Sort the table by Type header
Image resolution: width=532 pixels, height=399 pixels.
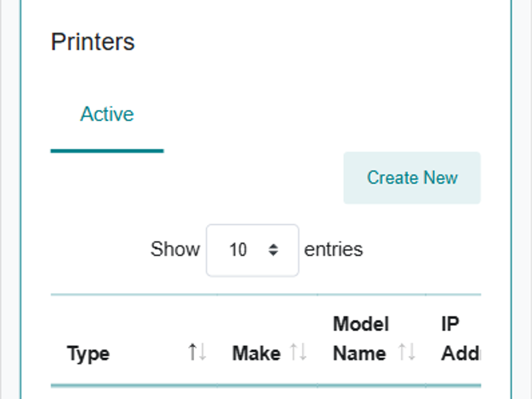click(88, 353)
